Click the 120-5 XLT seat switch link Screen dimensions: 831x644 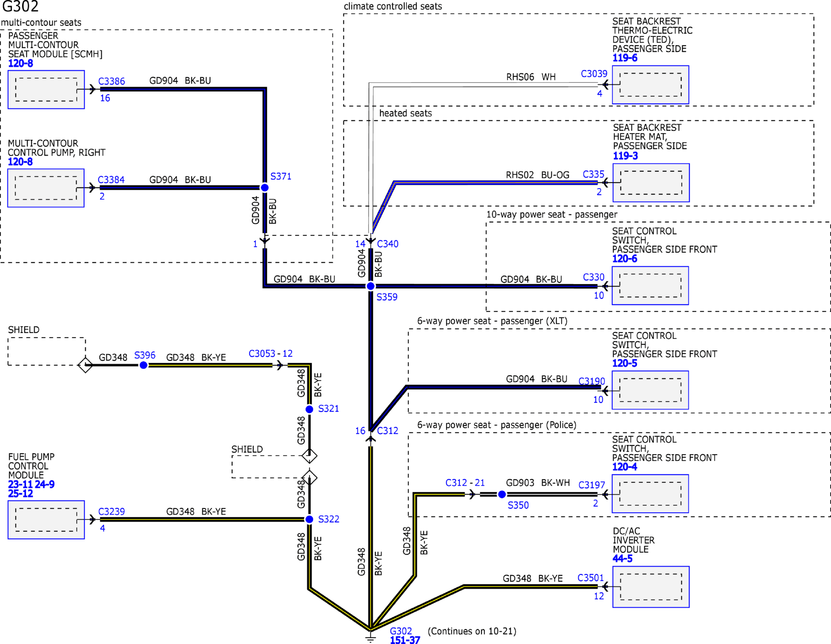click(624, 363)
